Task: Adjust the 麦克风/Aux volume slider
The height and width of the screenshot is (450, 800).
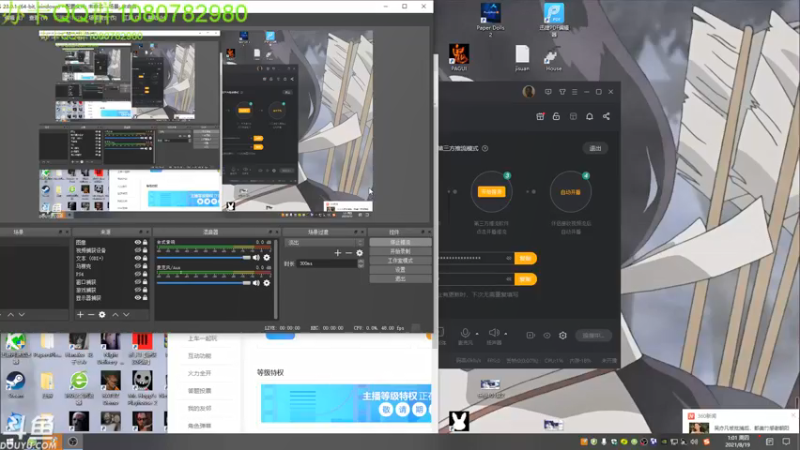Action: [203, 283]
